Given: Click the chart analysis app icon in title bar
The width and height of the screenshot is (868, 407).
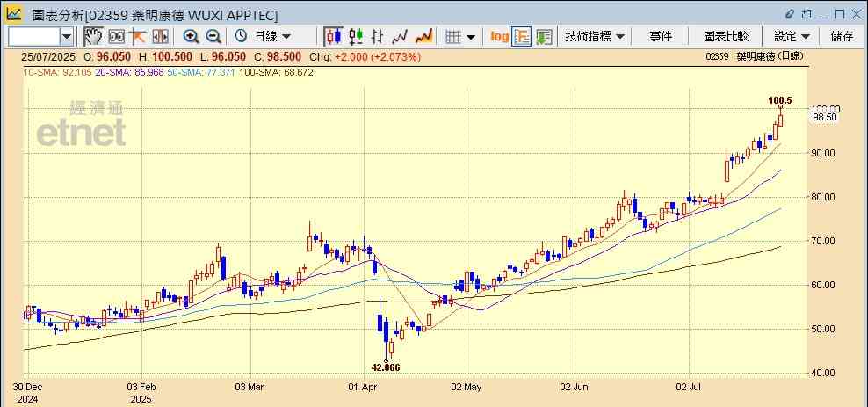Looking at the screenshot, I should 13,14.
